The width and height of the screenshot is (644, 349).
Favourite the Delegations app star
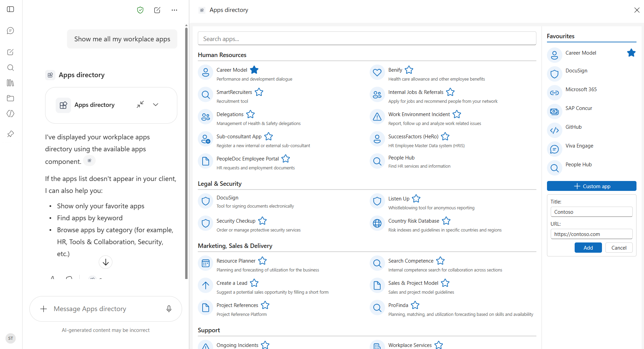click(250, 114)
